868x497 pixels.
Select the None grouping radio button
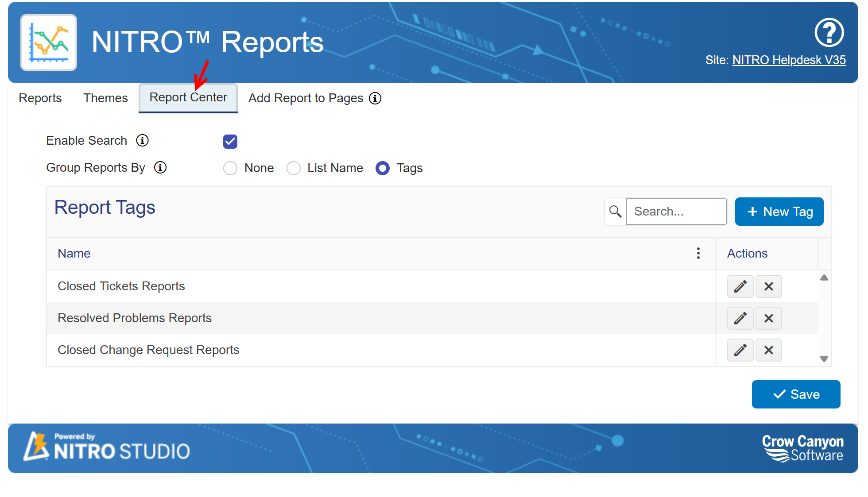[x=230, y=168]
